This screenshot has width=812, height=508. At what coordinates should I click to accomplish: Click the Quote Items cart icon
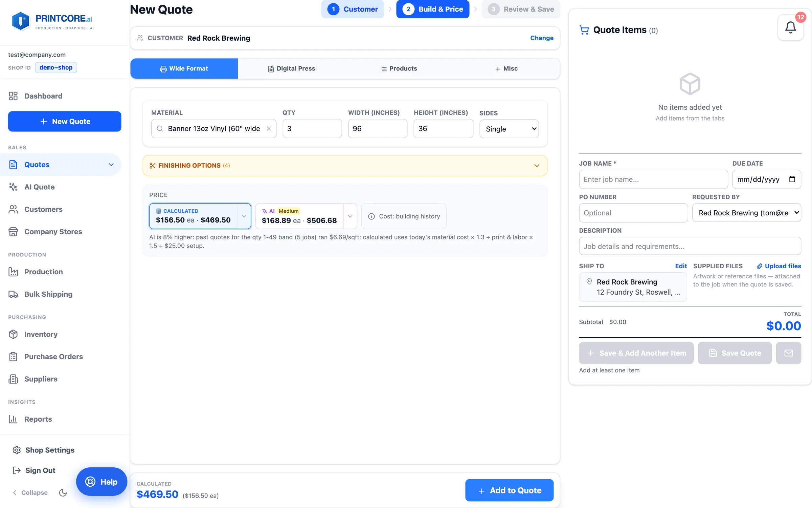(584, 30)
